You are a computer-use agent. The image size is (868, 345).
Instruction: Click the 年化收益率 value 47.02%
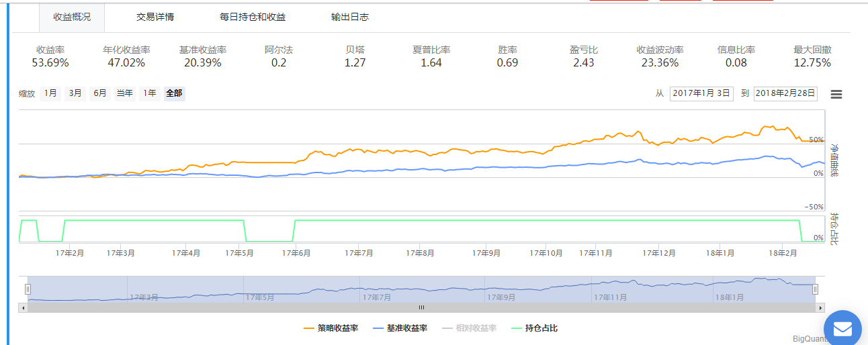click(x=126, y=62)
